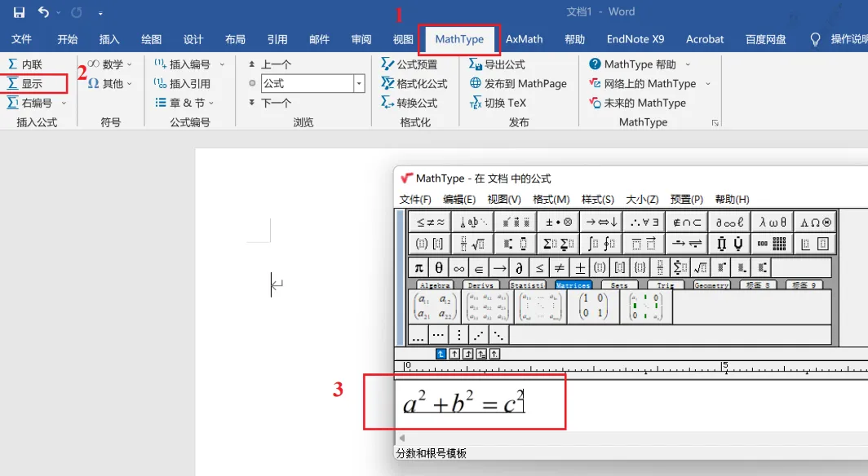Screen dimensions: 868x476
Task: Click 格式化公式 to format equations
Action: tap(414, 84)
